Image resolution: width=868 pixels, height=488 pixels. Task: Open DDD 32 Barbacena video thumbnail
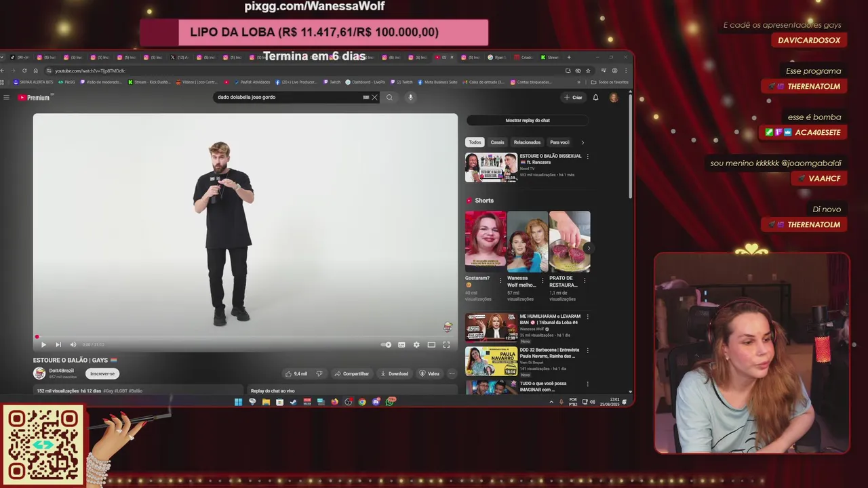coord(491,361)
